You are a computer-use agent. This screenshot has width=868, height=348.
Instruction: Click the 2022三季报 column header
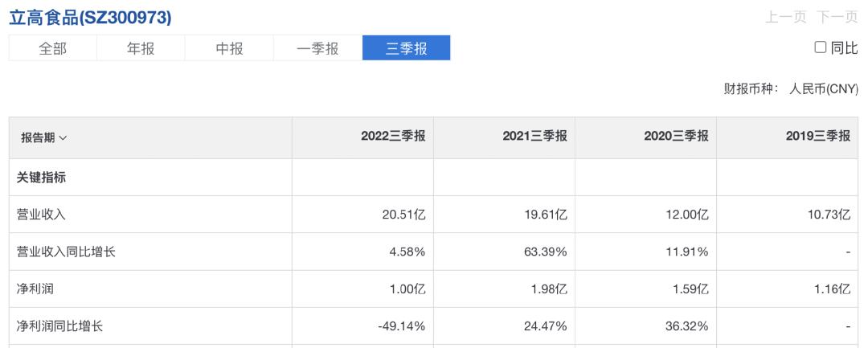click(x=392, y=137)
